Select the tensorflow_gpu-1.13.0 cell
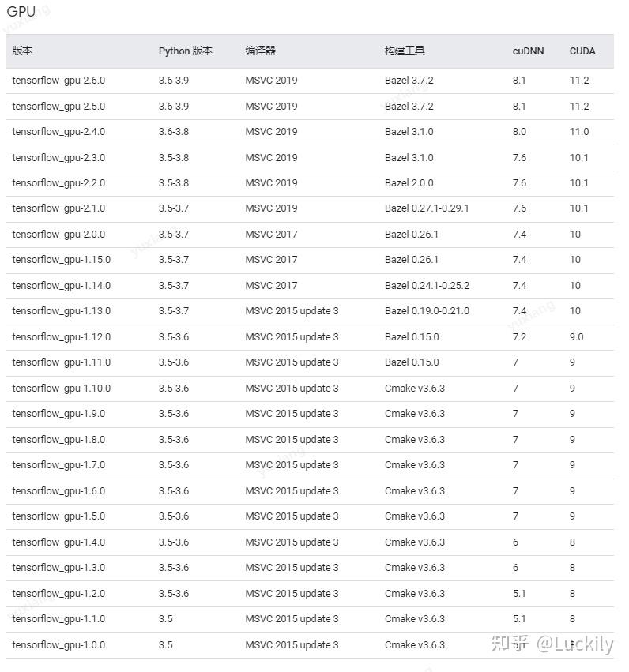Viewport: 629px width, 672px height. coord(62,311)
